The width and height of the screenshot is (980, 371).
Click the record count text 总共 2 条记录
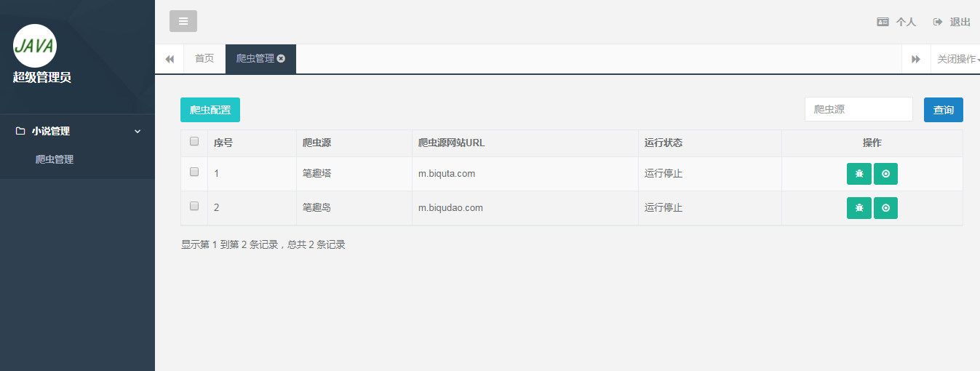coord(316,245)
